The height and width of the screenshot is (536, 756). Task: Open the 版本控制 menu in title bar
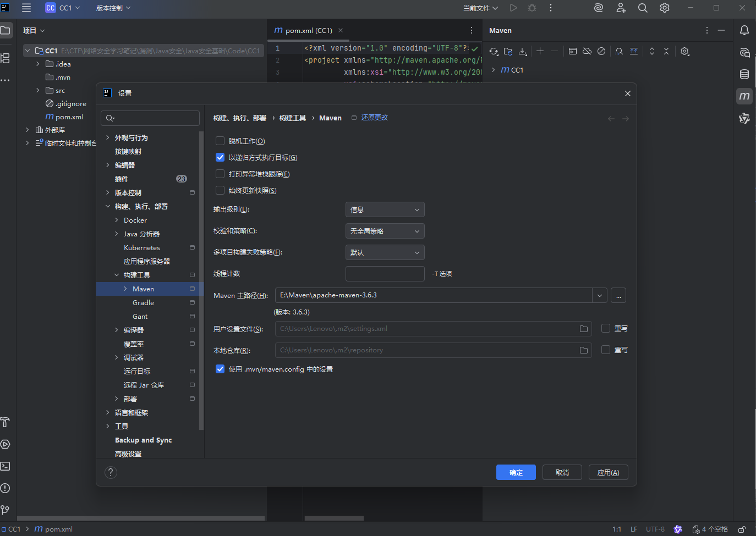pos(113,8)
